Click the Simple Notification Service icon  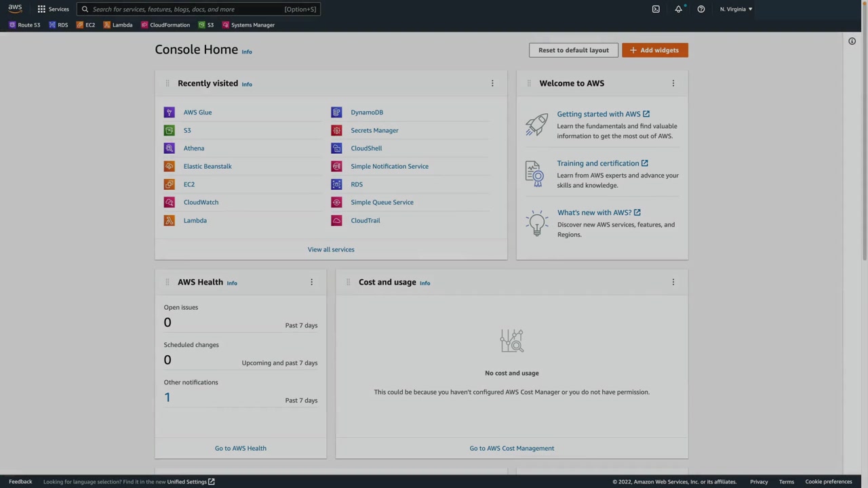[x=336, y=166]
